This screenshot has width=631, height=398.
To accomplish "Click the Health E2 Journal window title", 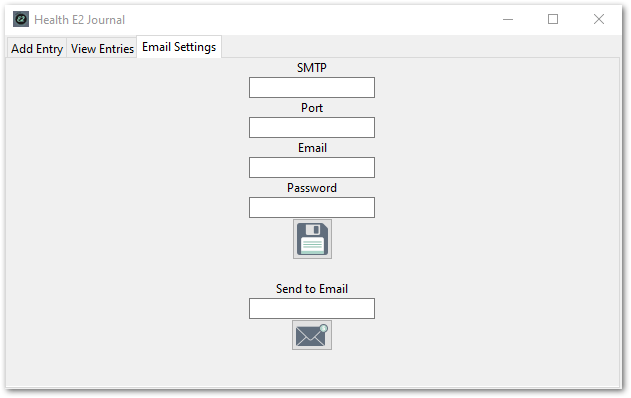I will click(x=80, y=20).
